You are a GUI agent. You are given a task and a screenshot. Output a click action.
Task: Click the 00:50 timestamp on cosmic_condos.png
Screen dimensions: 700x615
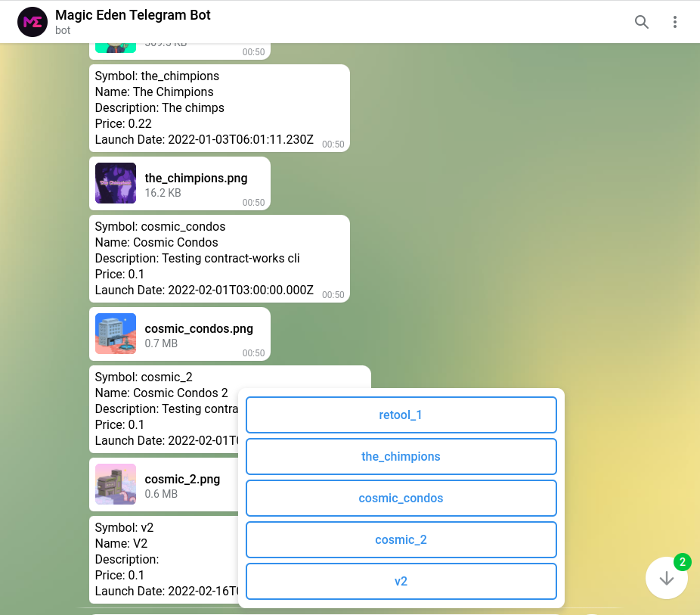point(253,353)
